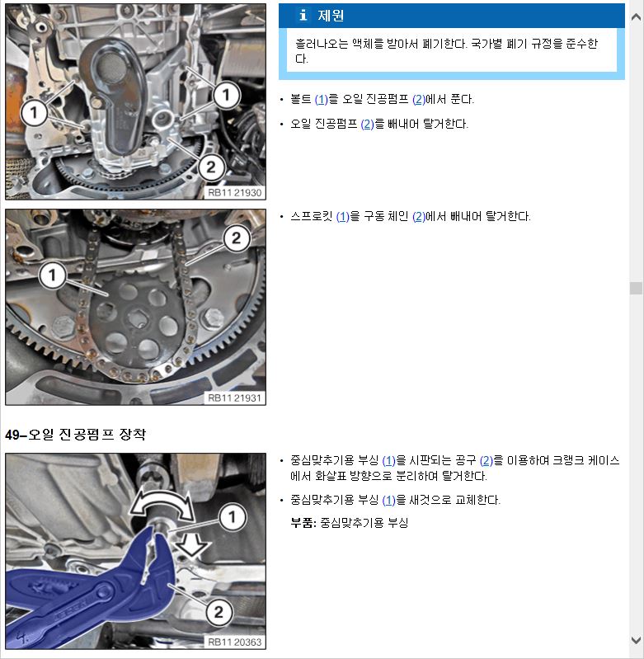644x659 pixels.
Task: Open link (2) after 시판되는 공구
Action: pyautogui.click(x=486, y=460)
